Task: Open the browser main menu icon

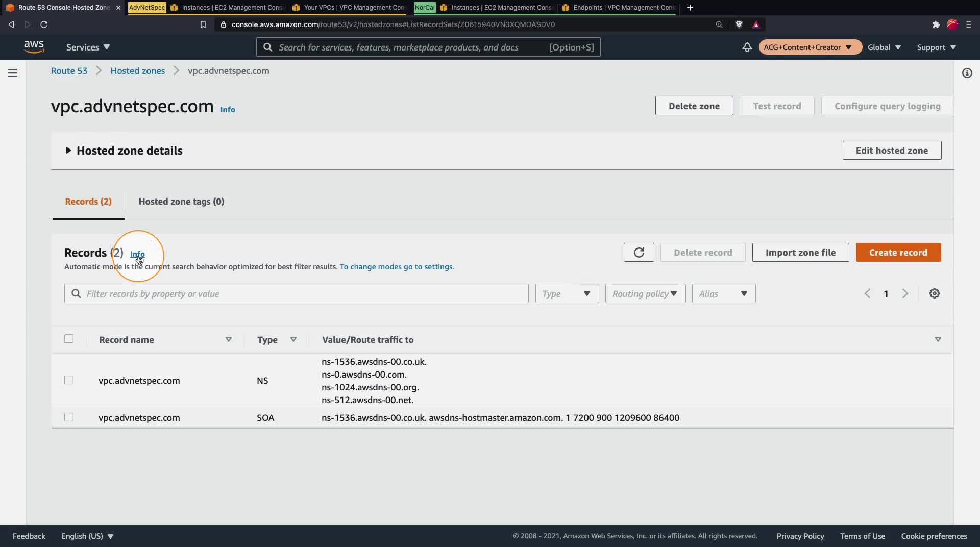Action: [x=968, y=24]
